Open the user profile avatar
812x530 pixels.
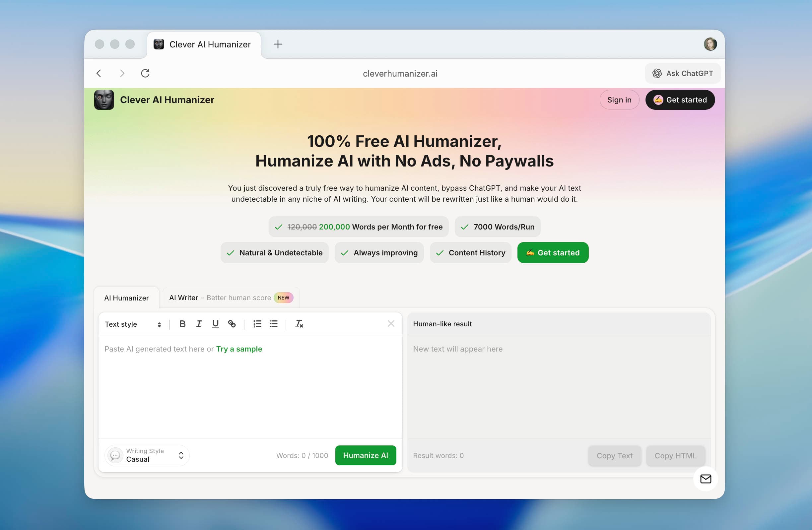coord(710,44)
